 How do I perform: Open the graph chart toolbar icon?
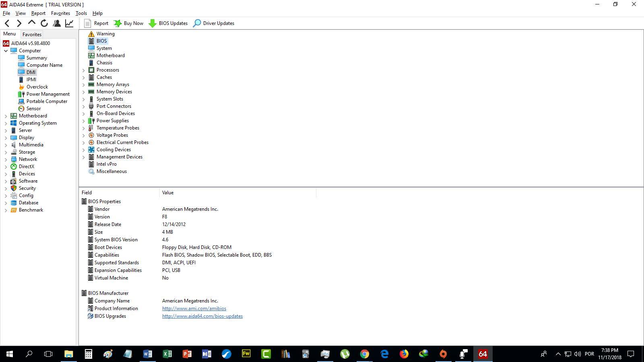pyautogui.click(x=69, y=23)
